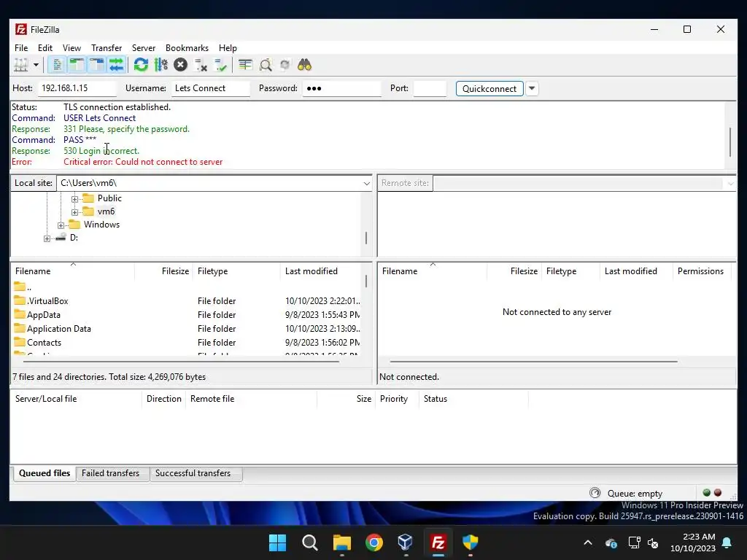
Task: Select the Windows folder in tree
Action: 101,225
